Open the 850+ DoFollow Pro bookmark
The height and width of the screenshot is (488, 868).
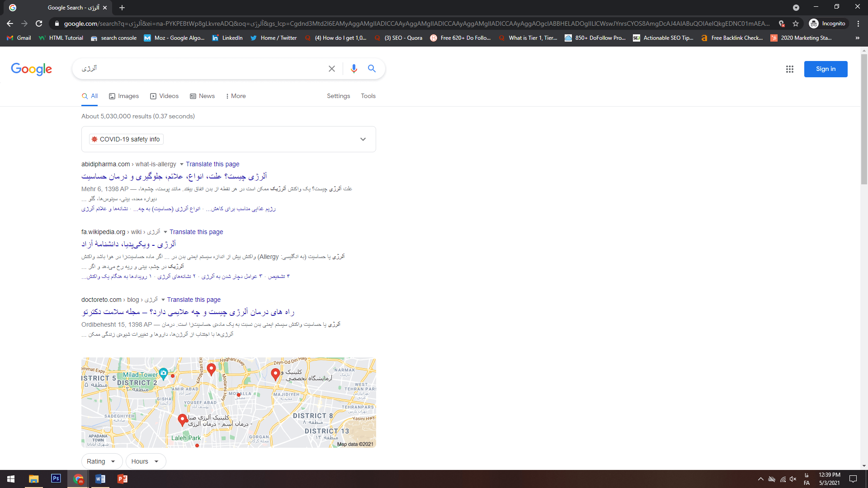(x=595, y=38)
